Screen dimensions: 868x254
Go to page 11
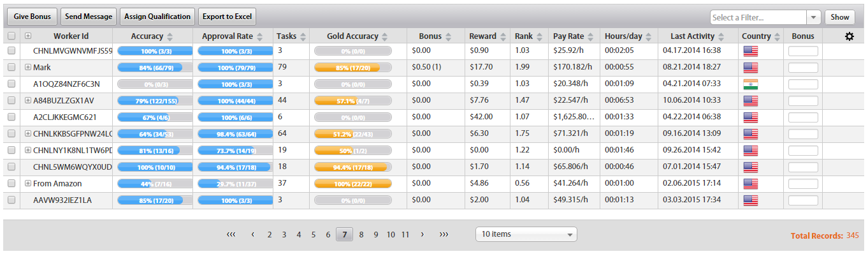click(405, 234)
